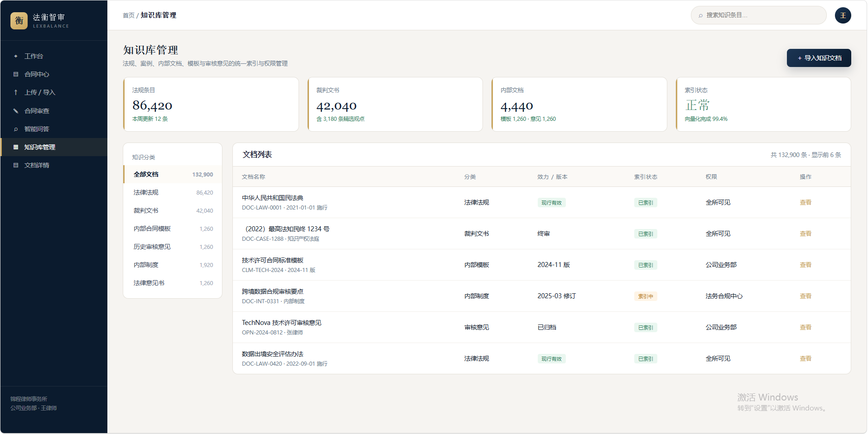
Task: Select the 合同审查 sidebar item
Action: tap(54, 111)
